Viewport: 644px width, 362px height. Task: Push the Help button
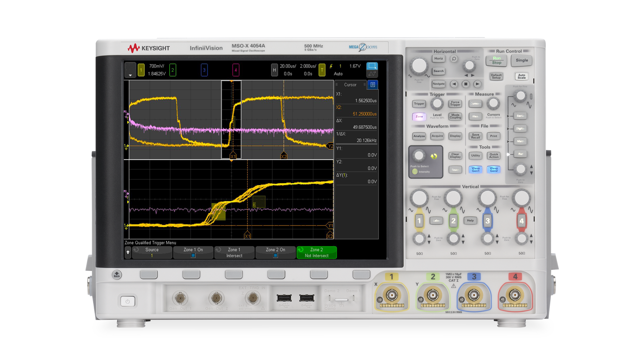470,221
